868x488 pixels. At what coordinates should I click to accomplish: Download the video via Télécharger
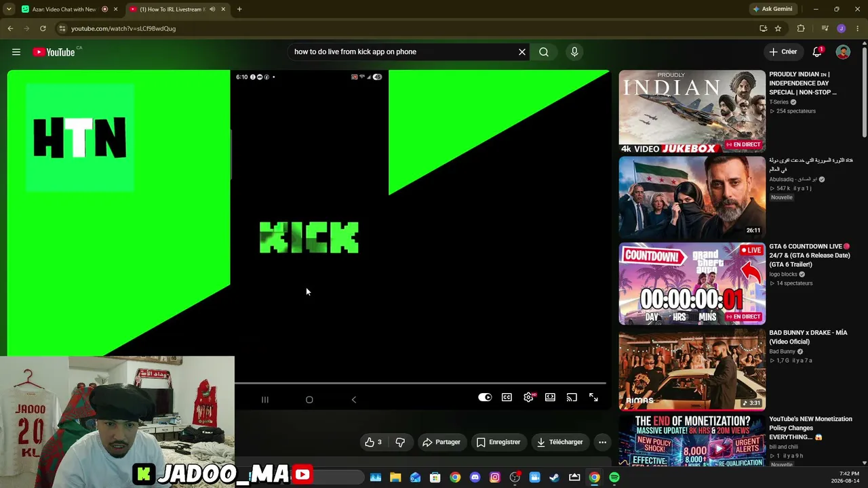tap(560, 442)
